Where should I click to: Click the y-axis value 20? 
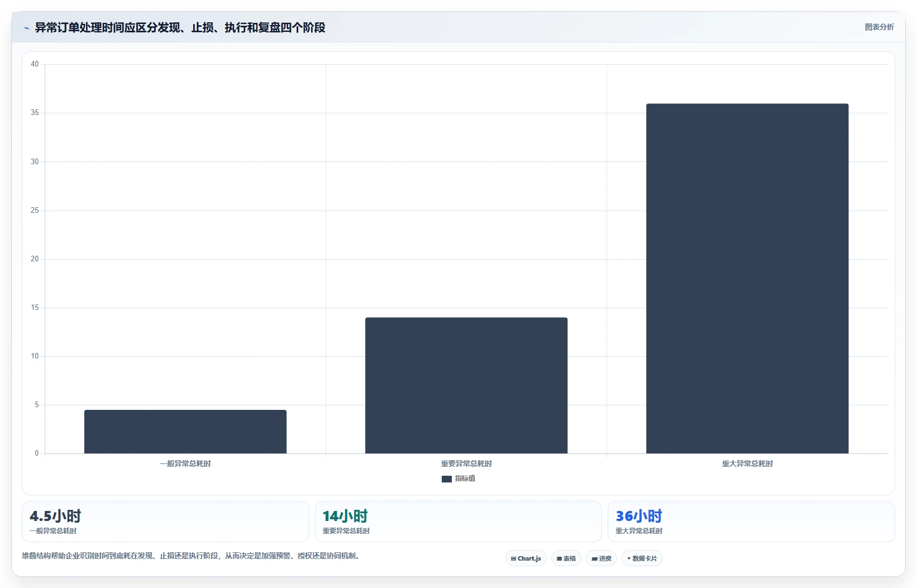(35, 259)
